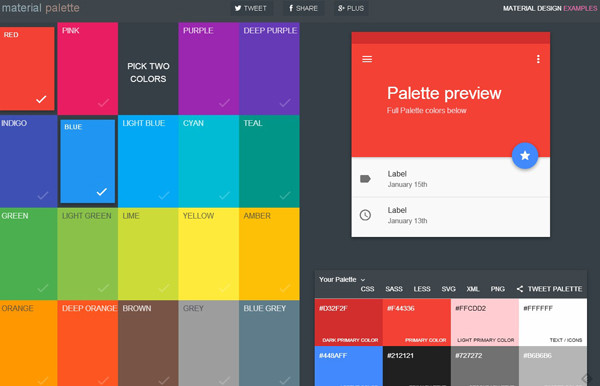Image resolution: width=600 pixels, height=386 pixels.
Task: Share the palette on Facebook
Action: [303, 8]
